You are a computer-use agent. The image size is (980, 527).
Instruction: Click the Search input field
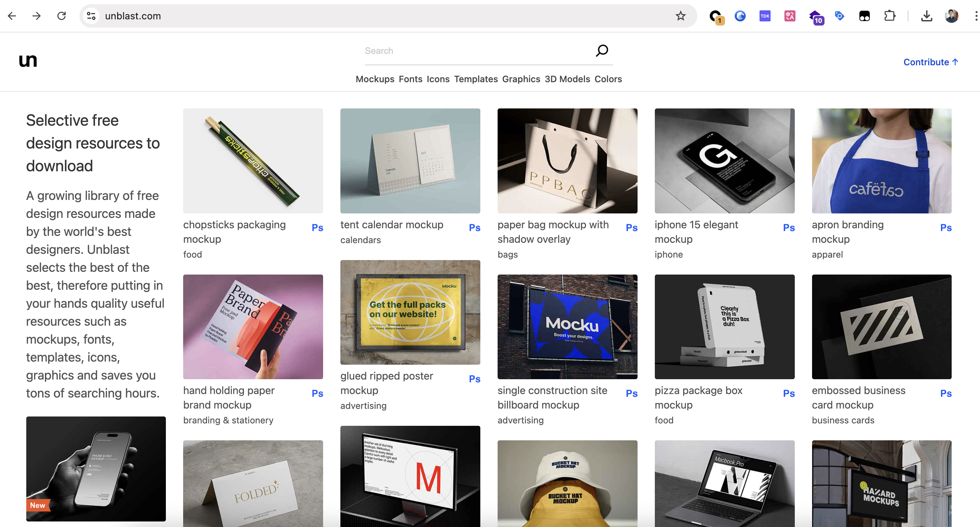[475, 50]
